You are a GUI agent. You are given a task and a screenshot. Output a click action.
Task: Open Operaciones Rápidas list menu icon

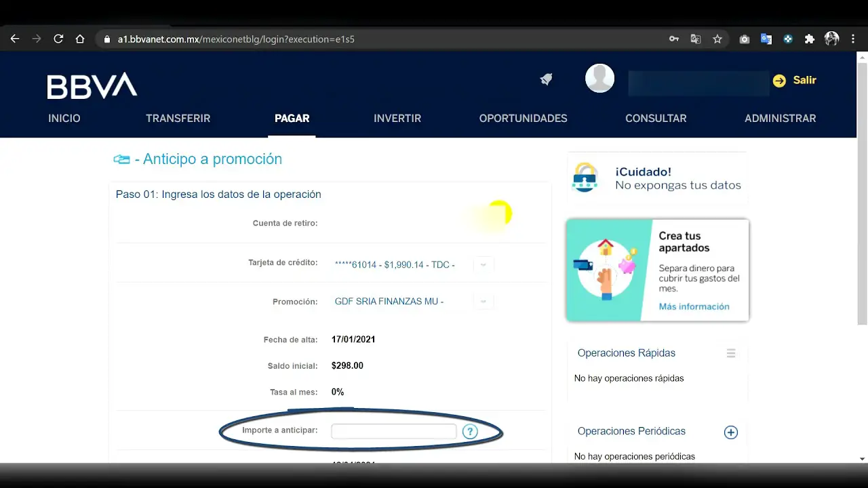tap(731, 353)
